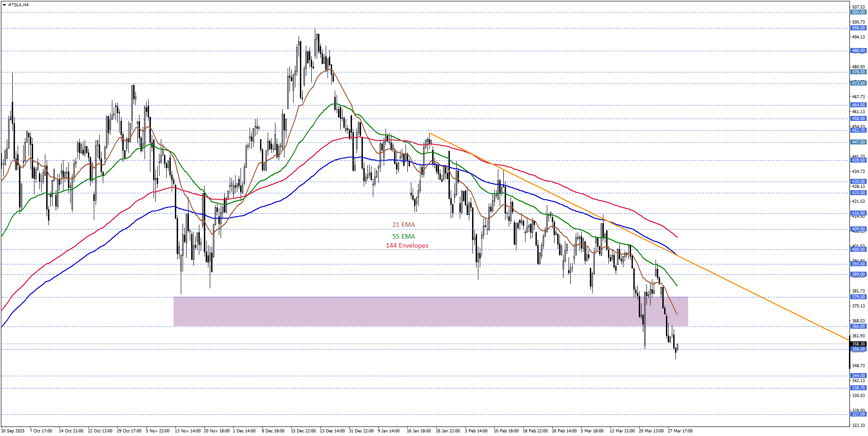868x436 pixels.
Task: Click the 366.00 price level tag
Action: pos(858,326)
